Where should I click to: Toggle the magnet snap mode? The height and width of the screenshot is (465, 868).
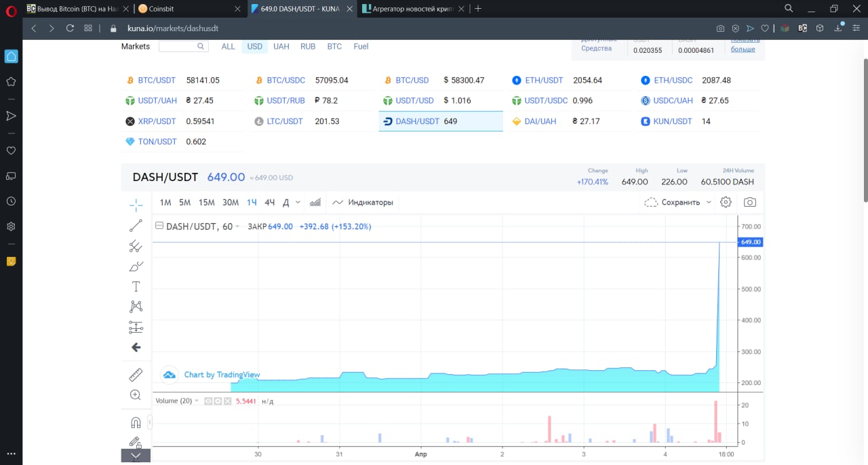tap(136, 423)
